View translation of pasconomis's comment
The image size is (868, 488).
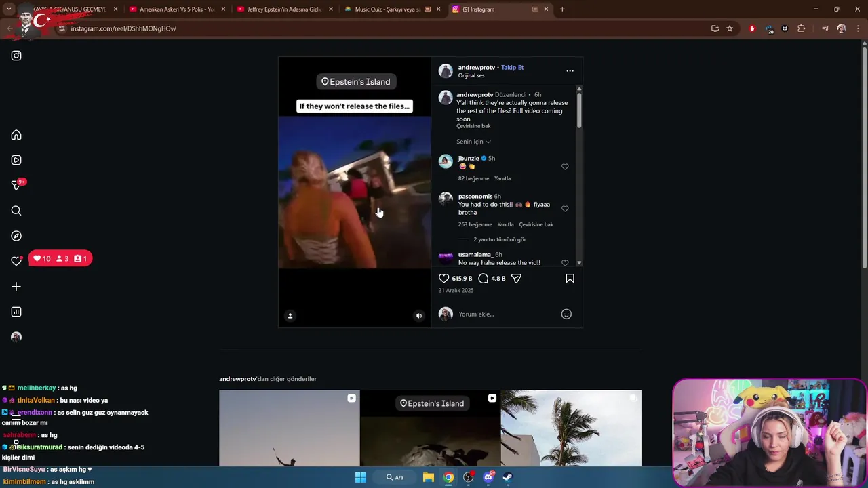click(536, 224)
